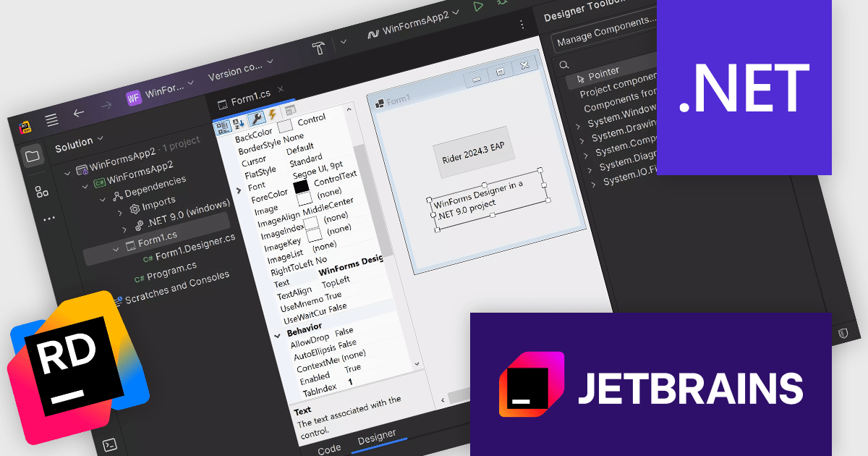This screenshot has width=868, height=456.
Task: Open the toolbar kebab options menu
Action: click(x=522, y=25)
